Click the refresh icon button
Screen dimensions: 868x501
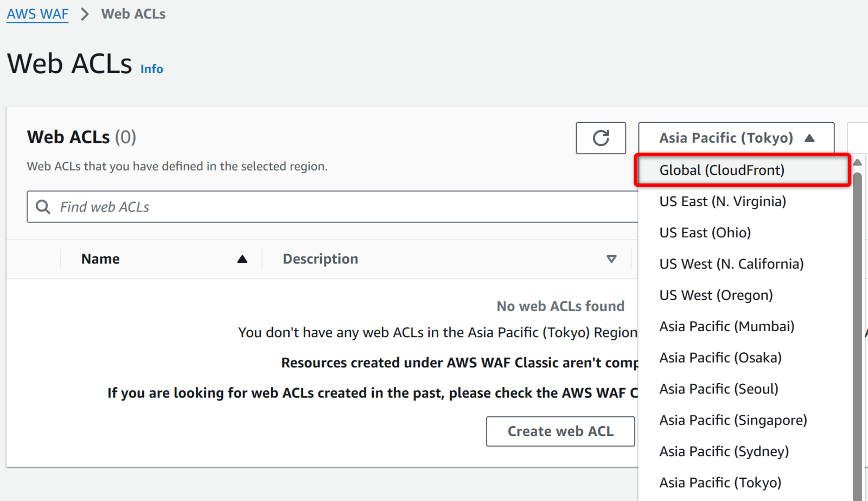[x=601, y=138]
